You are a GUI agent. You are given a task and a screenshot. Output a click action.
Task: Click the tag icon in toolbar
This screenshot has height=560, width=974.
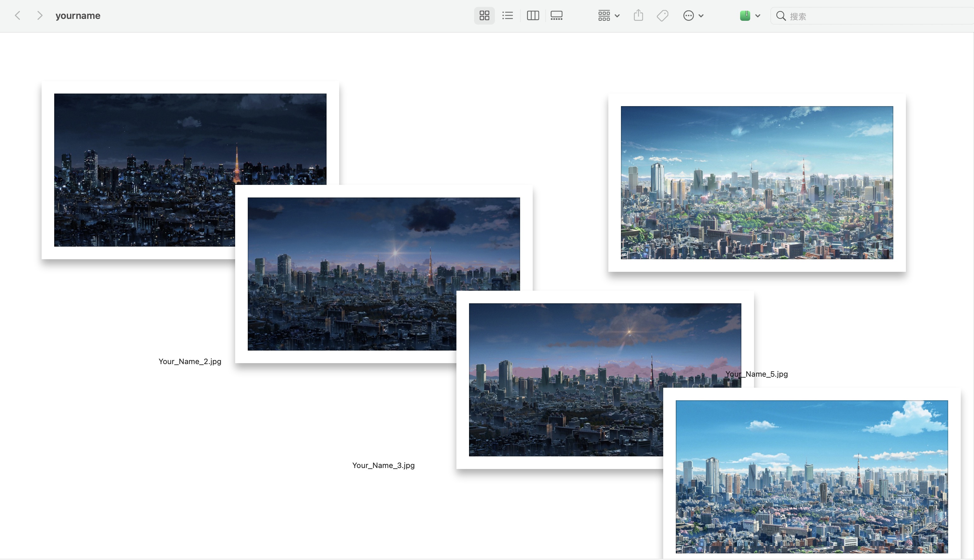pos(662,16)
